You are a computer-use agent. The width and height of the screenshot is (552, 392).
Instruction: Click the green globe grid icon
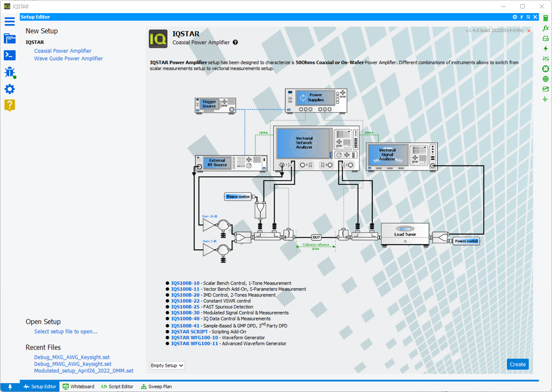(x=545, y=79)
